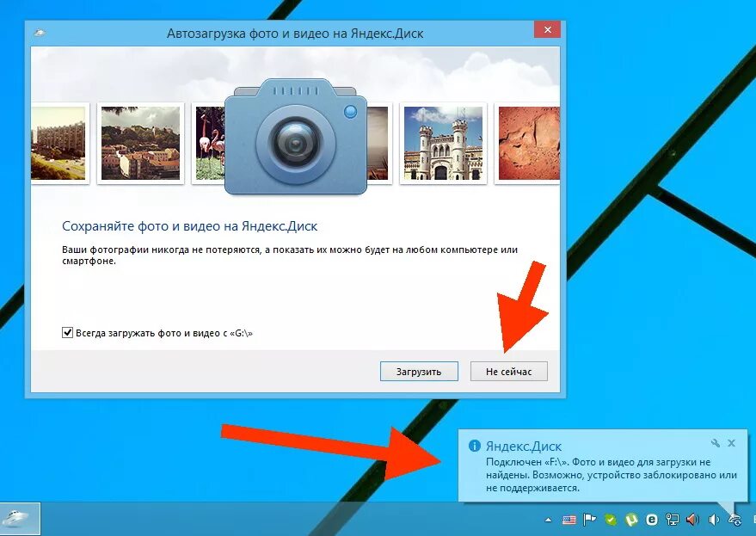This screenshot has height=536, width=756.
Task: Open Action Center white flag icon
Action: point(589,520)
